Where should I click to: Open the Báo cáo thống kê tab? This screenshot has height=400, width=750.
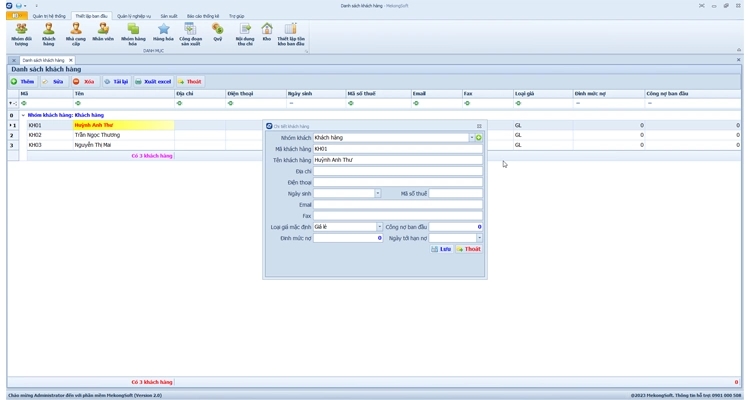point(203,16)
